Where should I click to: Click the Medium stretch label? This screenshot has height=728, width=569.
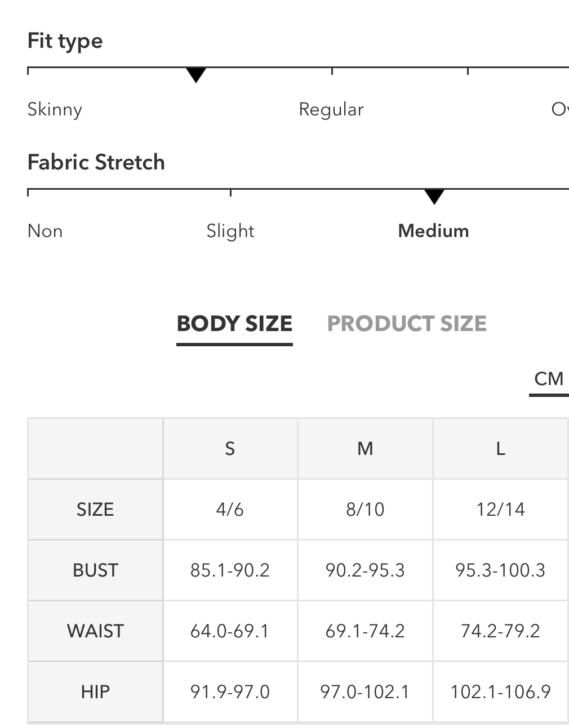434,231
